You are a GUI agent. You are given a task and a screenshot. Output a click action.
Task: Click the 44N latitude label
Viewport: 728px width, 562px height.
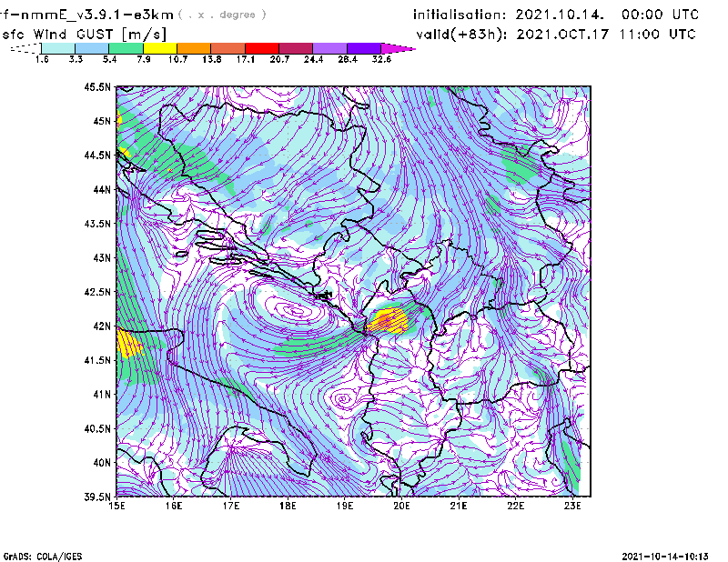click(102, 189)
